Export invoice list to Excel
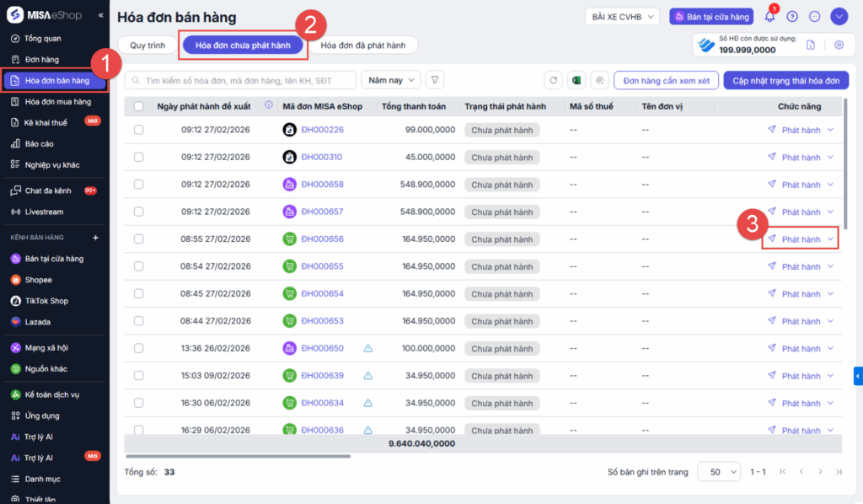The width and height of the screenshot is (863, 504). (576, 80)
